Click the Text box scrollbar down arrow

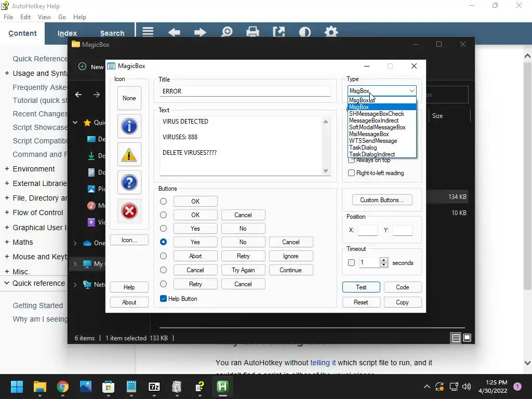326,170
